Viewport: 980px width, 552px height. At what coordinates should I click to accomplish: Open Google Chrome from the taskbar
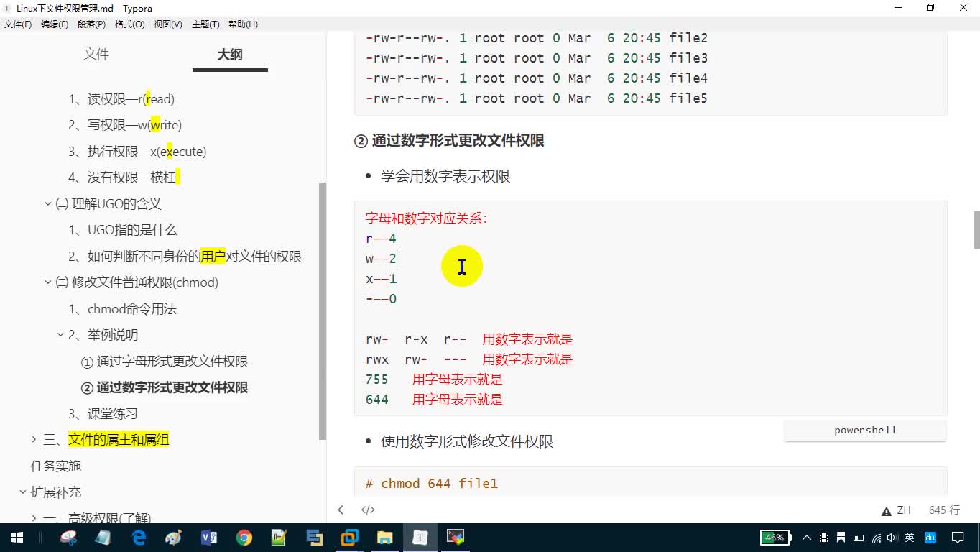[244, 538]
